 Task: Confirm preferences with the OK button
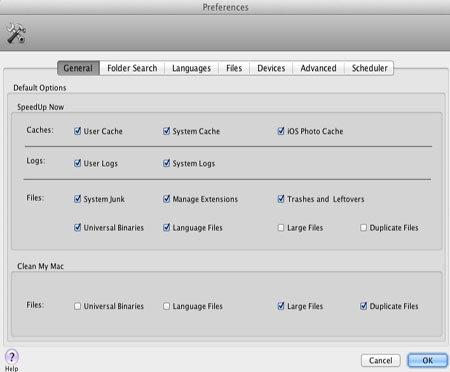point(427,360)
